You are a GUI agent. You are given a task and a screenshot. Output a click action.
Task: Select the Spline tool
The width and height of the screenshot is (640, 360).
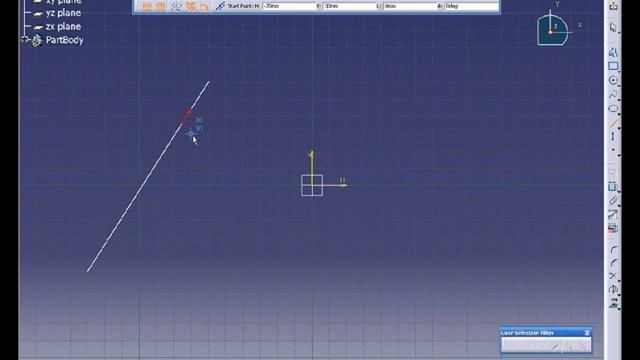coord(613,95)
